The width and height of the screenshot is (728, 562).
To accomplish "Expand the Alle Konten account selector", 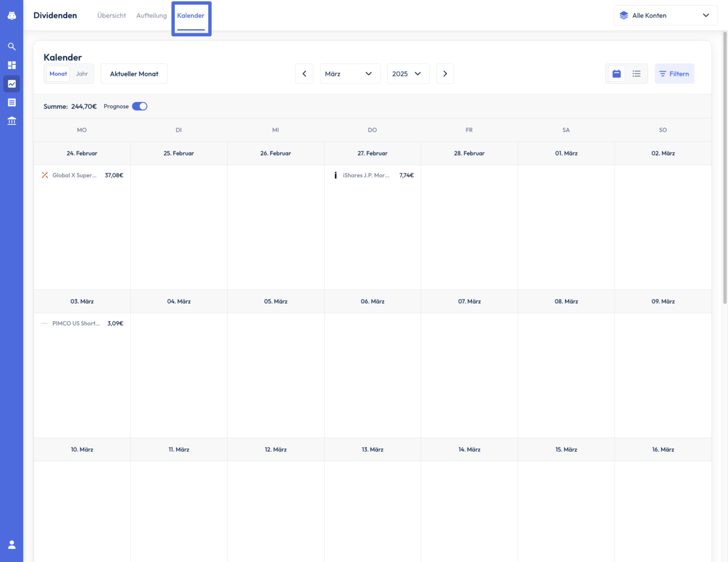I will click(666, 16).
